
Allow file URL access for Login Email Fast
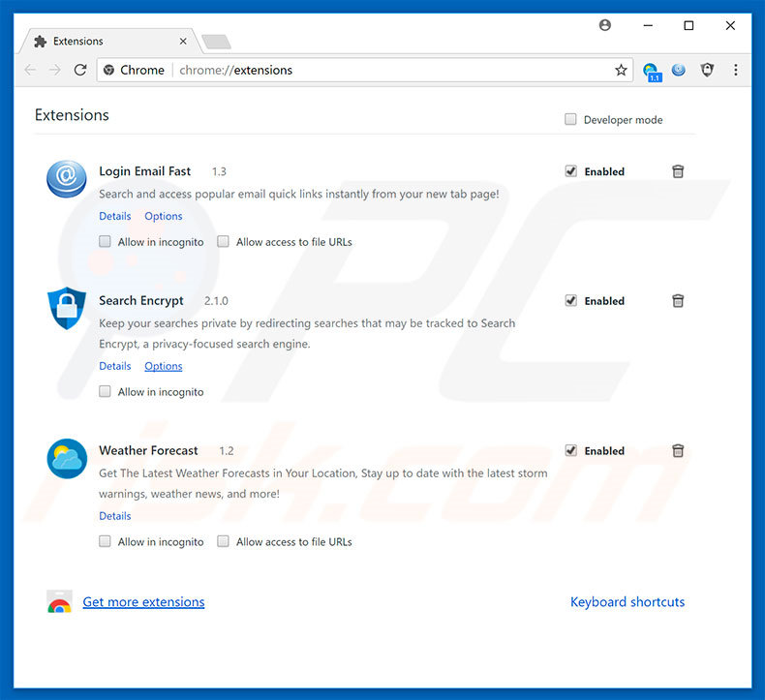click(x=223, y=241)
